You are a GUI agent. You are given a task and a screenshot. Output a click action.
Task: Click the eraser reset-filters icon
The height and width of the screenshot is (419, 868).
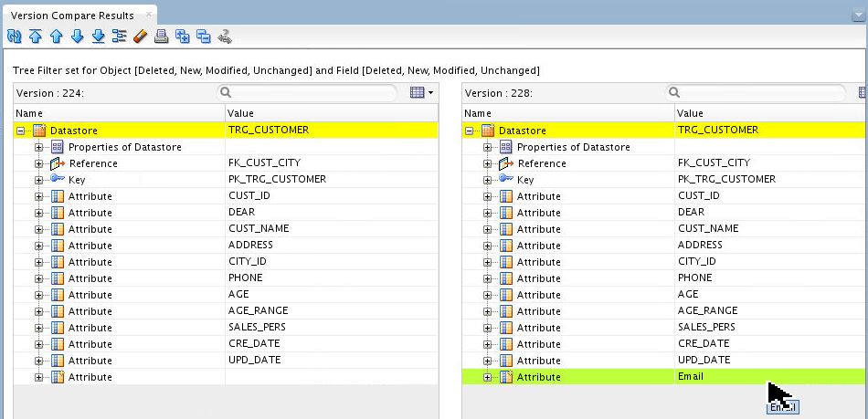pyautogui.click(x=140, y=37)
